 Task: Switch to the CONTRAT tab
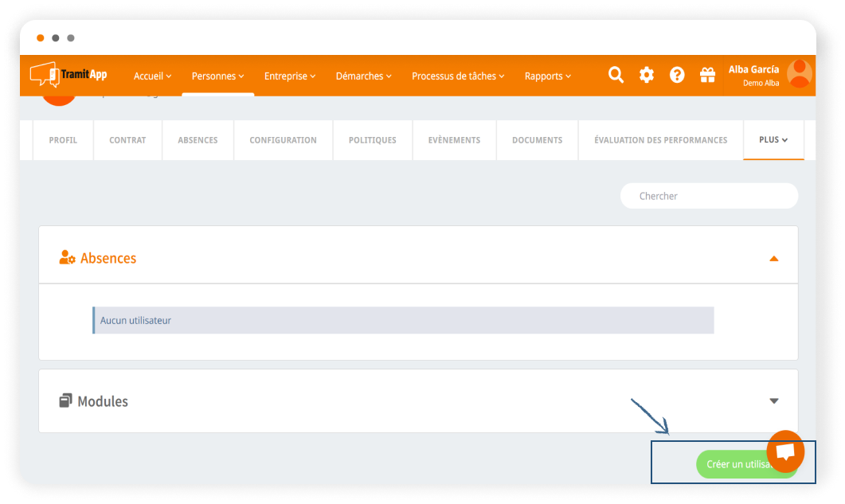(x=127, y=140)
